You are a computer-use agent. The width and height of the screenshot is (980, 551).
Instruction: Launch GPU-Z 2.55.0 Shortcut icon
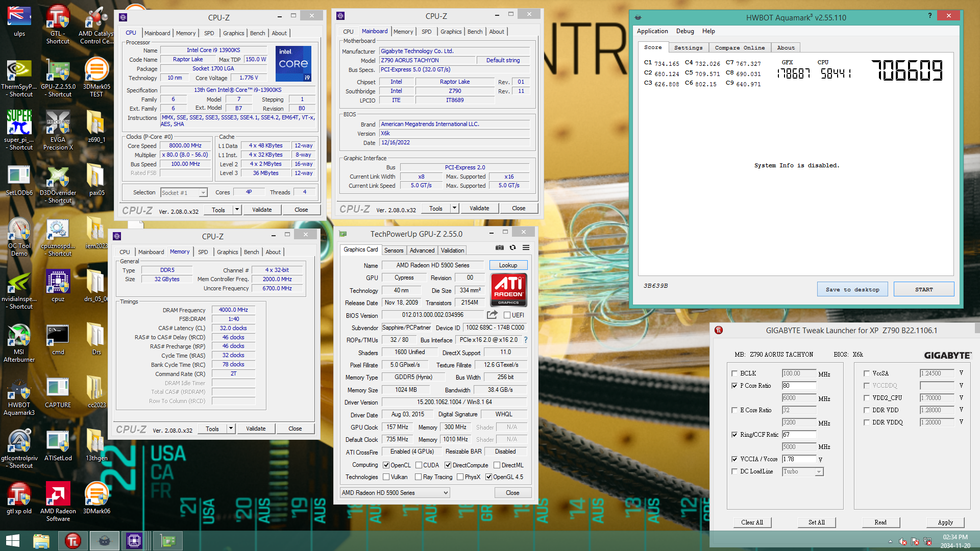(x=58, y=78)
